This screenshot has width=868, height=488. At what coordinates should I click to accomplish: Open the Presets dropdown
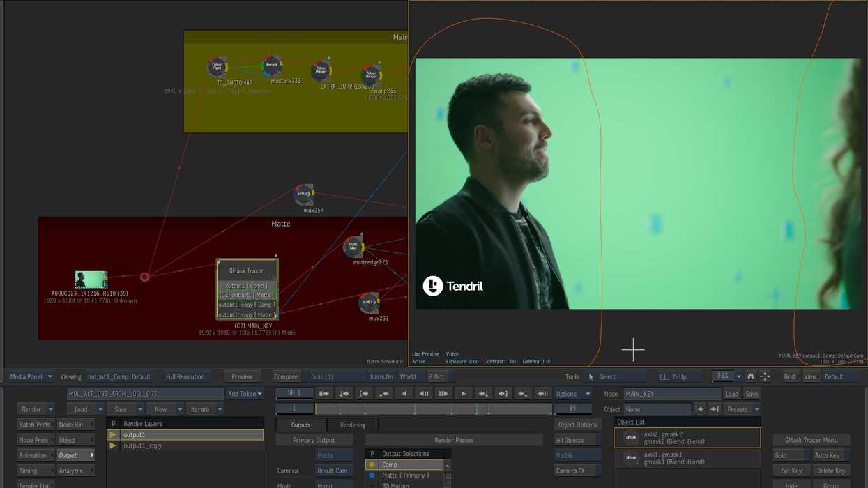tap(742, 409)
